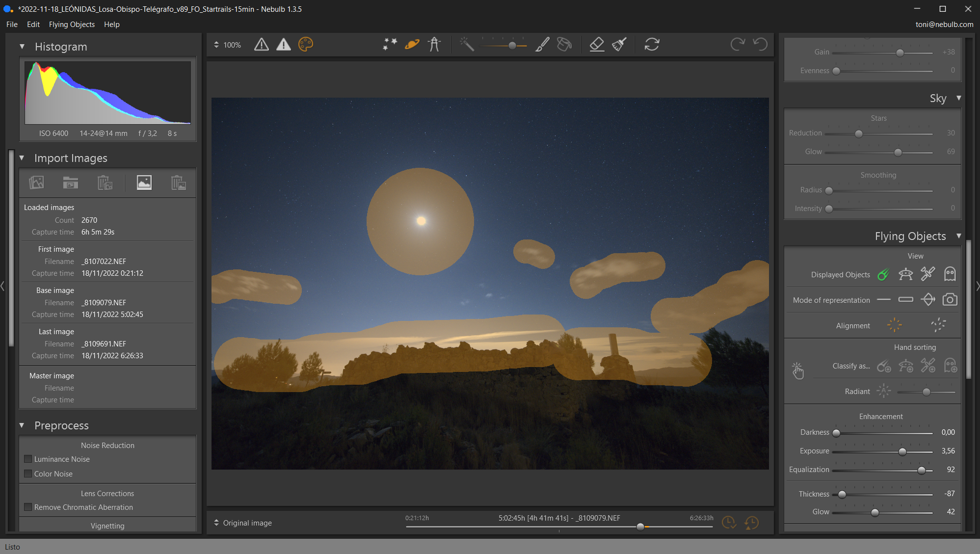Viewport: 980px width, 554px height.
Task: Click the Exposure slider in Enhancement
Action: pyautogui.click(x=882, y=451)
